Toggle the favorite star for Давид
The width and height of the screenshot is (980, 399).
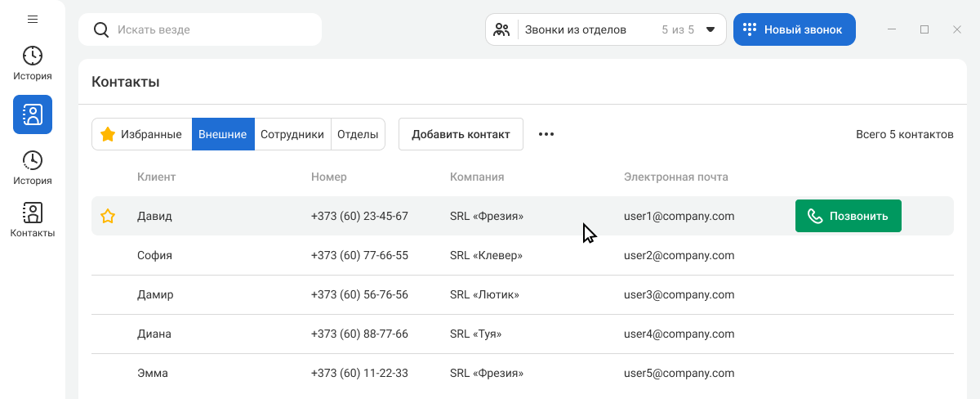(108, 217)
